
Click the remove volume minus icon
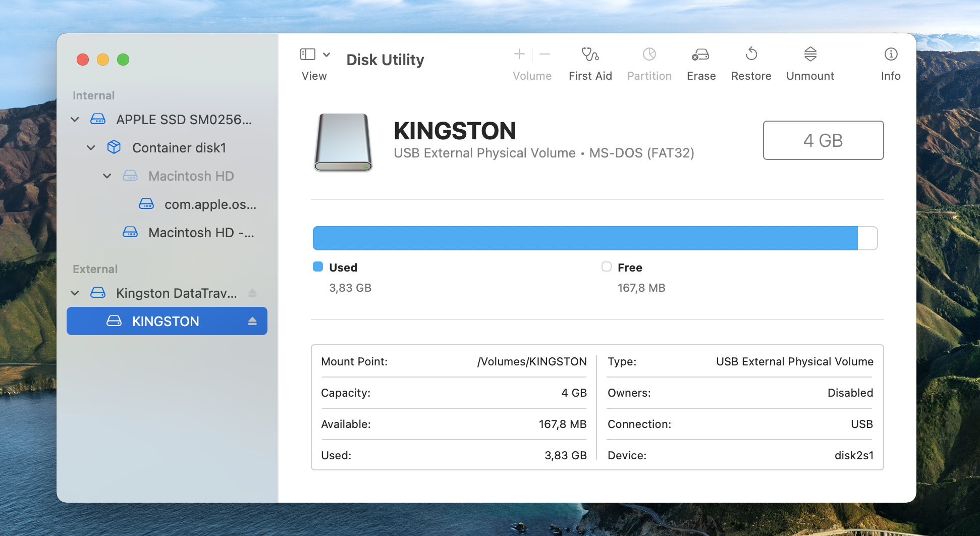point(545,54)
